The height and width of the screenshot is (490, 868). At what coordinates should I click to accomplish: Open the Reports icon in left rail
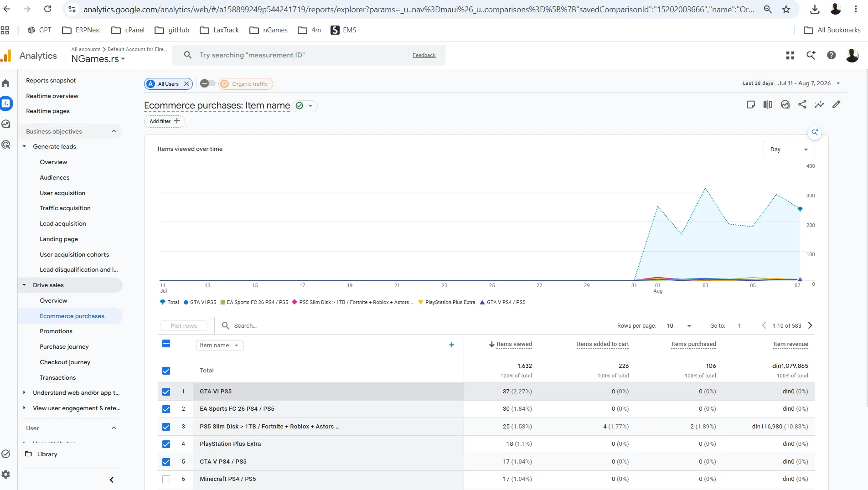click(6, 103)
